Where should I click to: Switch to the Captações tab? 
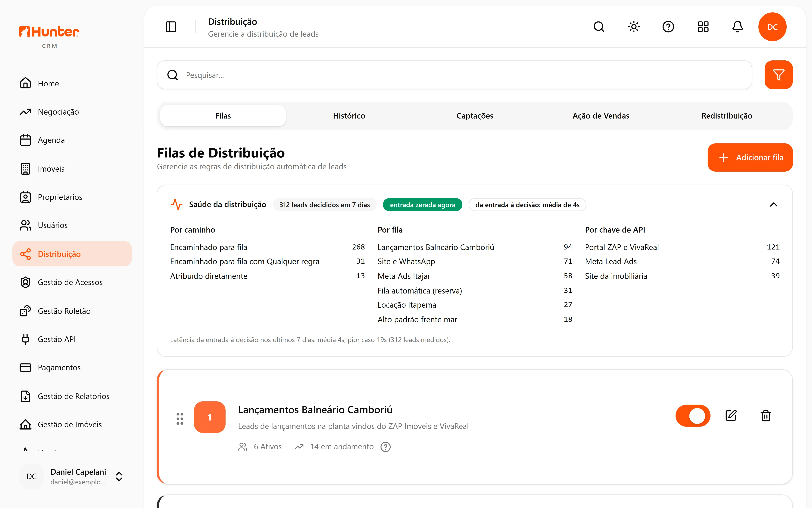(x=475, y=116)
